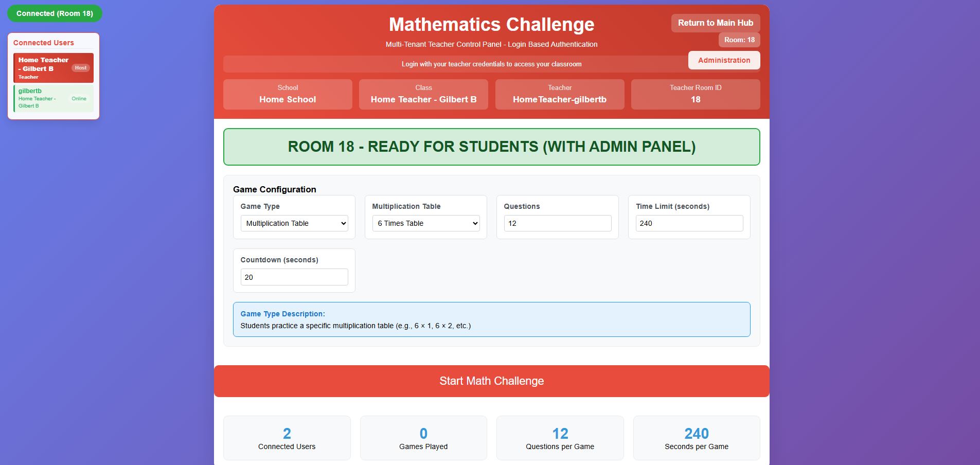This screenshot has height=465, width=980.
Task: Click the Room: 18 badge
Action: click(x=739, y=40)
